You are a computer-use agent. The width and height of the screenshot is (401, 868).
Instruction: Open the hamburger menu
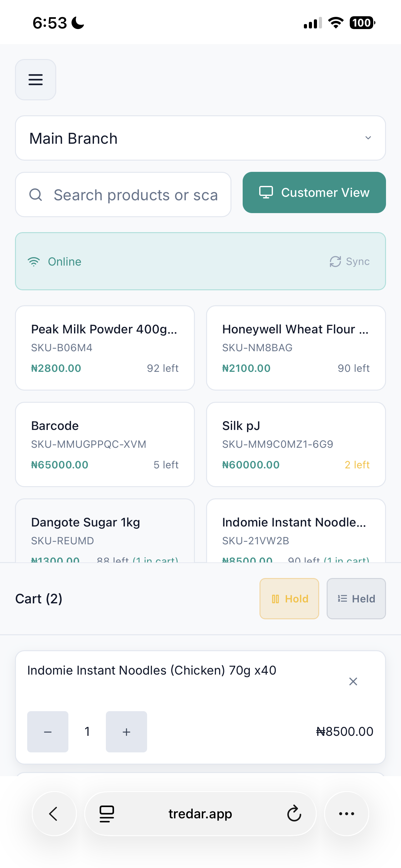click(x=35, y=80)
